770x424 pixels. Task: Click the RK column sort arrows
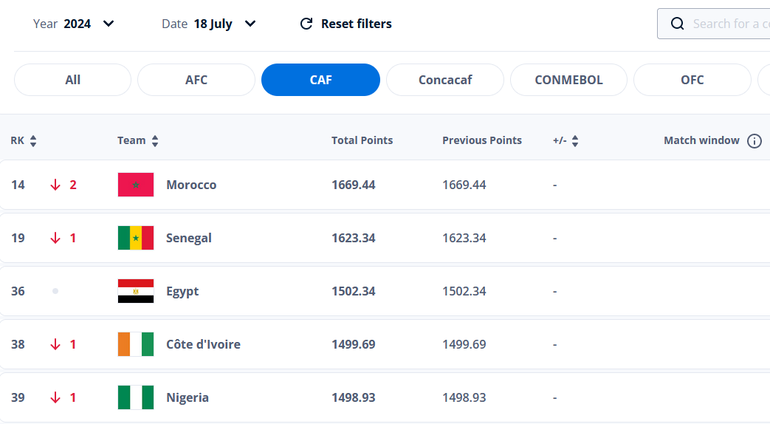click(33, 141)
